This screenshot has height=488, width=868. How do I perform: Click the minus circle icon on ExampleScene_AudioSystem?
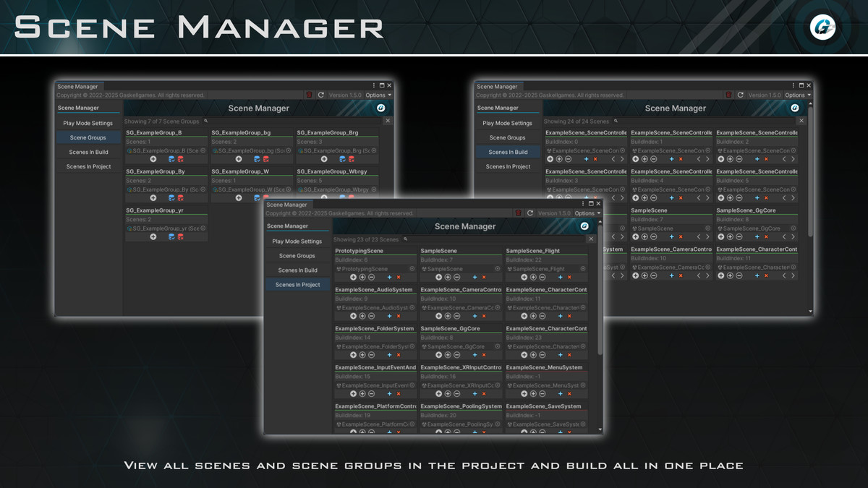pyautogui.click(x=371, y=316)
